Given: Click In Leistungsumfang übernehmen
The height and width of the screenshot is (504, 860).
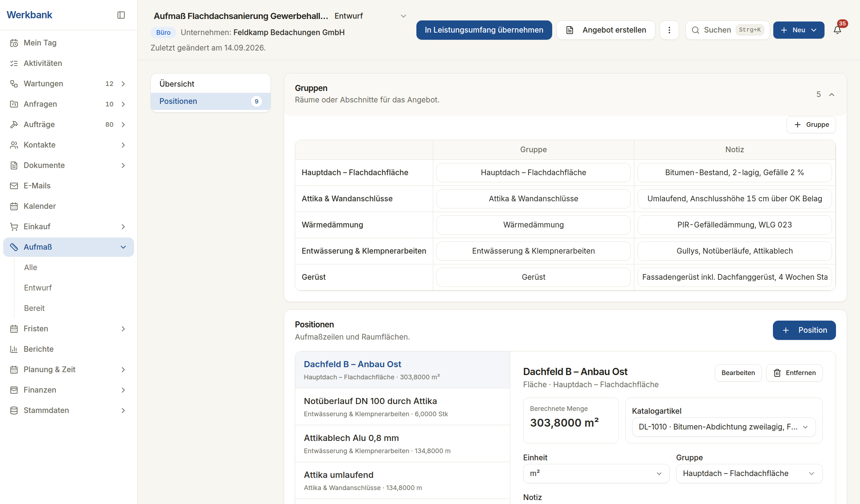Looking at the screenshot, I should tap(484, 30).
